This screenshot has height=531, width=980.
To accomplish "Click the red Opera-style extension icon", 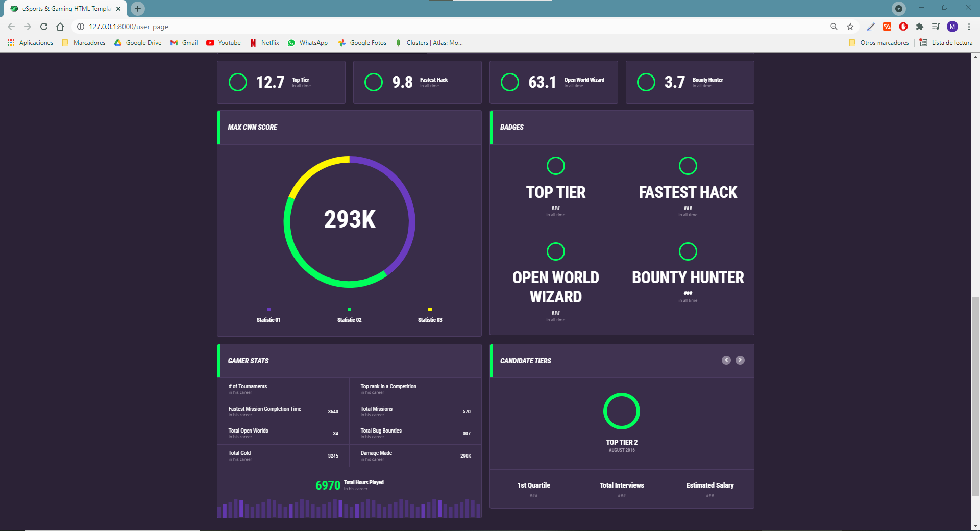I will click(x=903, y=27).
